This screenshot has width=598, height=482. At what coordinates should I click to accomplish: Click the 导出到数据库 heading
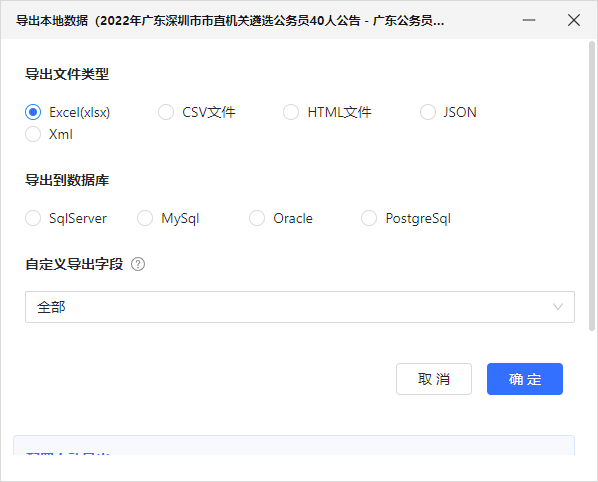pyautogui.click(x=67, y=180)
